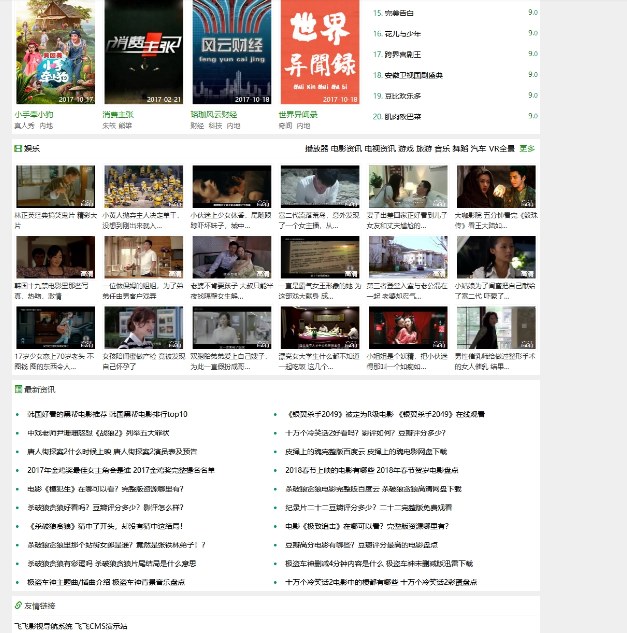Open the 飞飞影视导航系统 friendly link
Screen dimensions: 627x633
tap(44, 626)
